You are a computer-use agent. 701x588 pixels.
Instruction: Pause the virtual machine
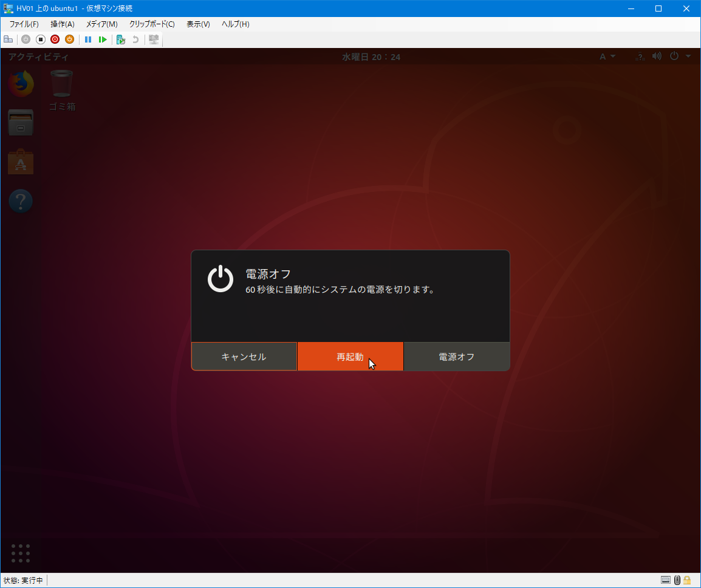coord(88,39)
